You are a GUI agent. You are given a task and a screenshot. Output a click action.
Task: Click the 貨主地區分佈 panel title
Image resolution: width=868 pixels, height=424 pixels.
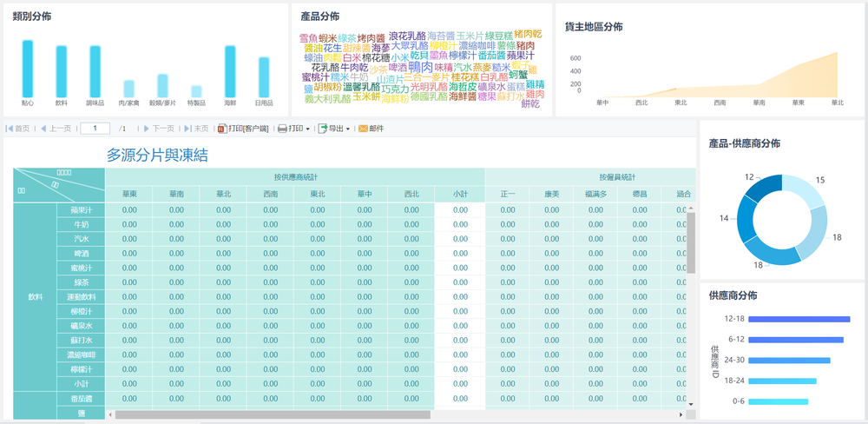594,27
